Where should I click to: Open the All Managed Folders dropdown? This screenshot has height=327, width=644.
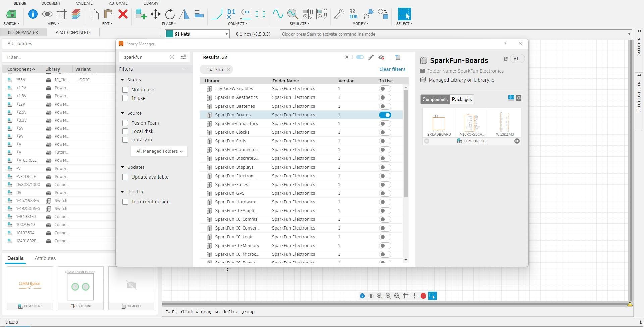[159, 151]
